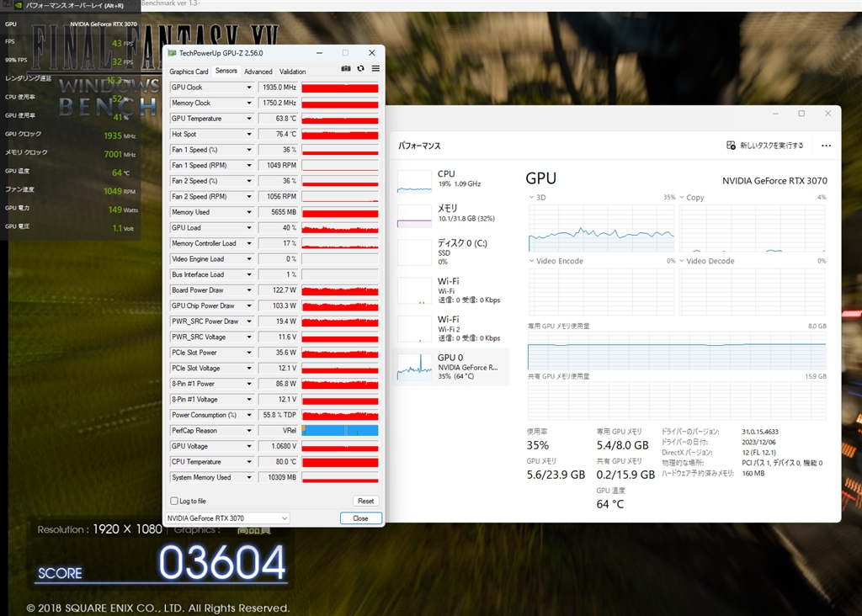Click the GPU Temperature 63.8 °C value
862x616 pixels.
[278, 119]
